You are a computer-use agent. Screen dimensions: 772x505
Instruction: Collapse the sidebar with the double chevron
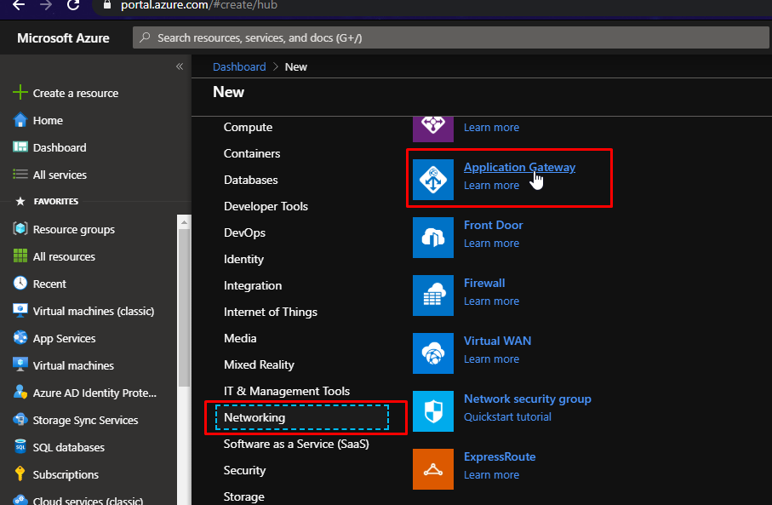180,66
